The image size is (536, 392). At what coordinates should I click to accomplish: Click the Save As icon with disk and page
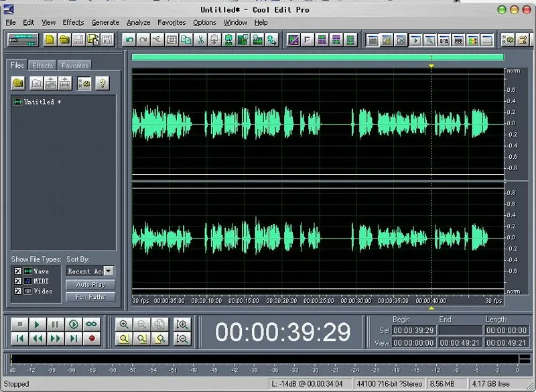click(x=93, y=40)
